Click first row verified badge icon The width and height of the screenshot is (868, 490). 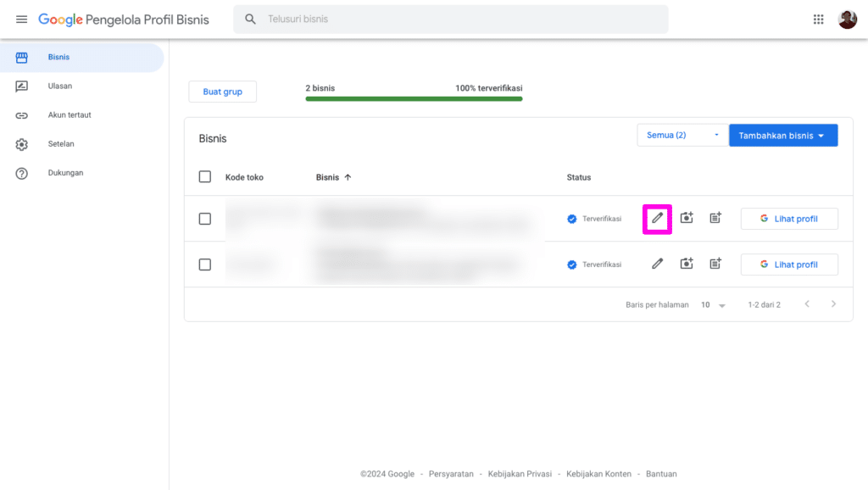[x=572, y=220]
